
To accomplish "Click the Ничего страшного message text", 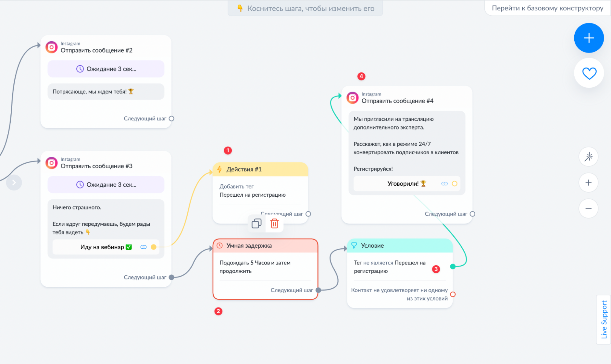I will pos(77,207).
